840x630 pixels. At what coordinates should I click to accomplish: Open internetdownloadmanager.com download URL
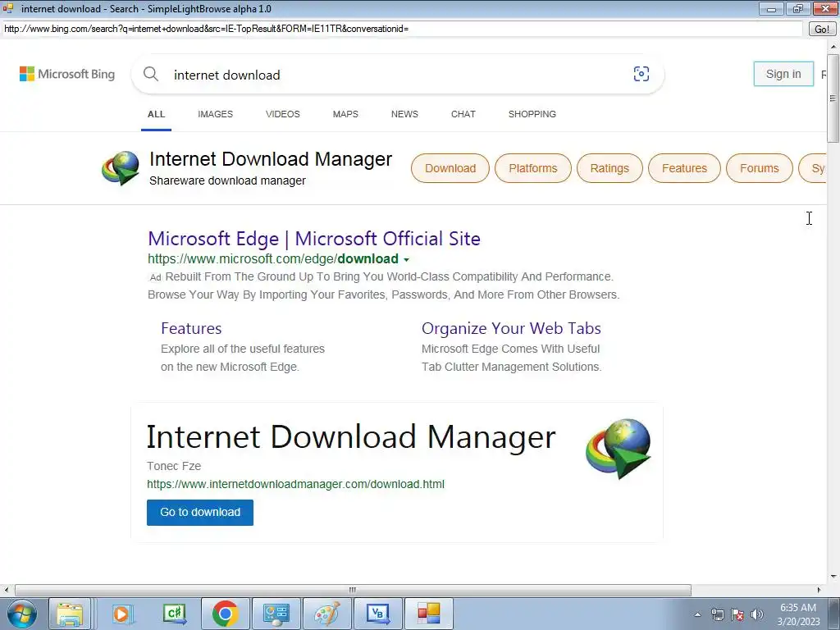pos(295,484)
